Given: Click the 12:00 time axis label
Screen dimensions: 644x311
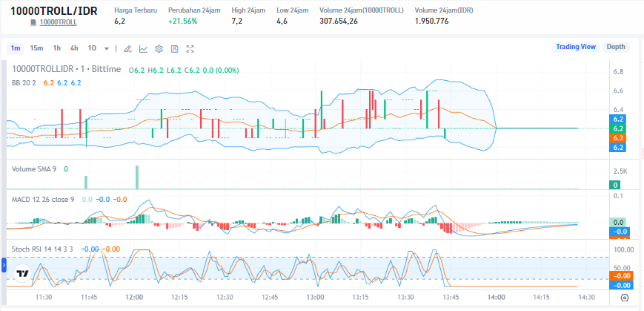Looking at the screenshot, I should tap(134, 298).
